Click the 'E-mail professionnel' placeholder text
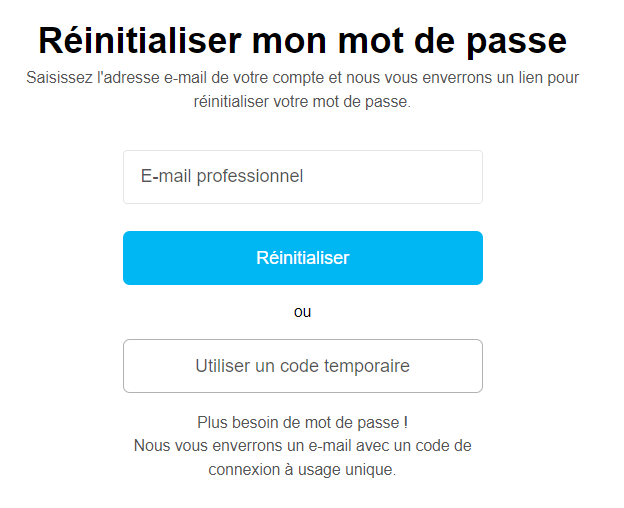This screenshot has width=624, height=508. point(222,177)
